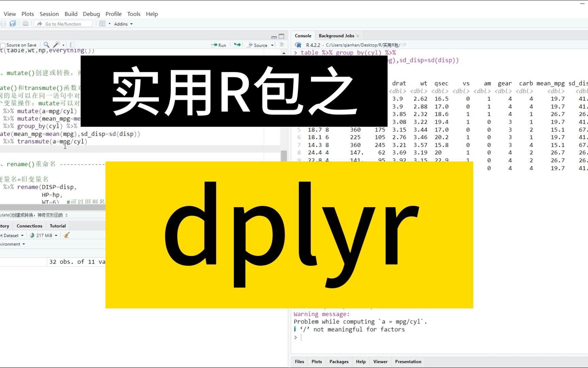Open the Files tab in bottom pane

[299, 362]
